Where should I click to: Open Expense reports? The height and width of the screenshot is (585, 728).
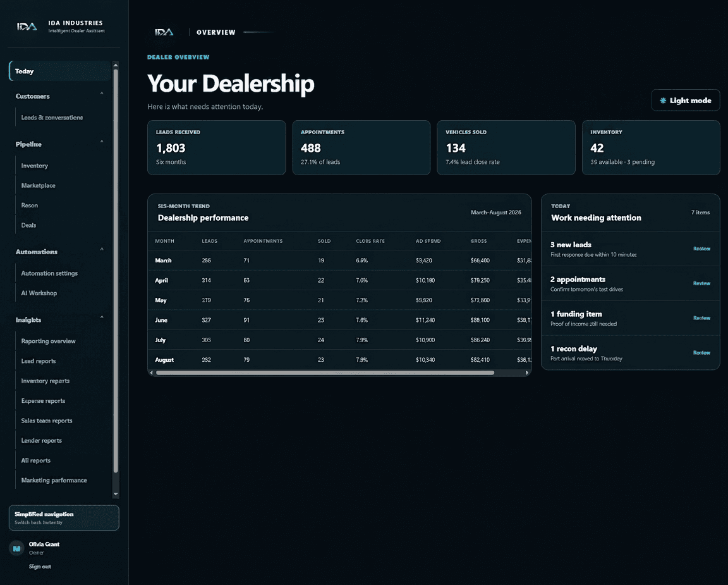coord(43,401)
